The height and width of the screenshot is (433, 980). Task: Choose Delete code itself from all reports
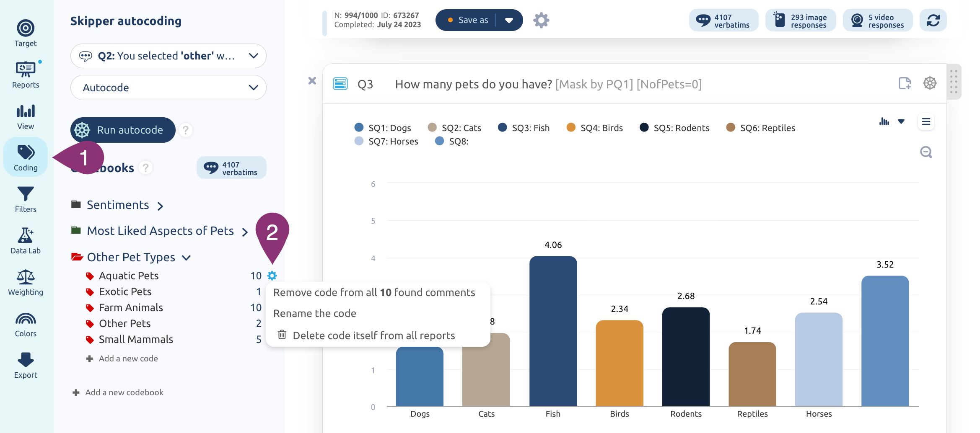(366, 335)
